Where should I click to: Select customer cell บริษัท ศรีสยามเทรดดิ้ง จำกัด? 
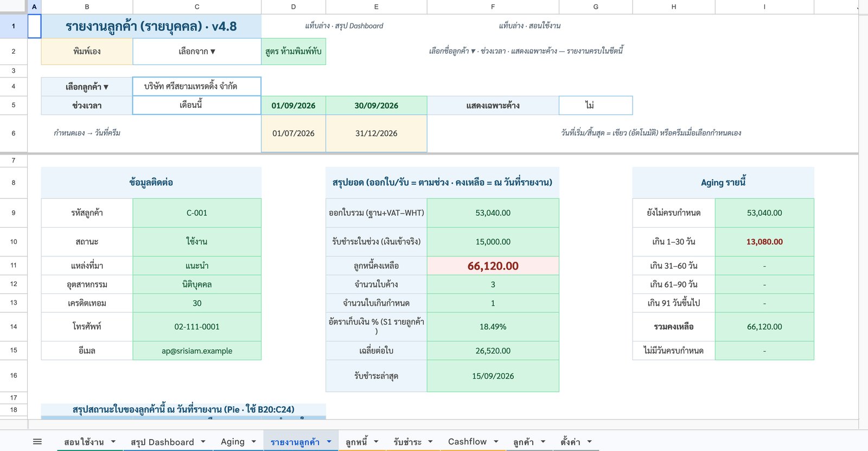click(x=197, y=86)
